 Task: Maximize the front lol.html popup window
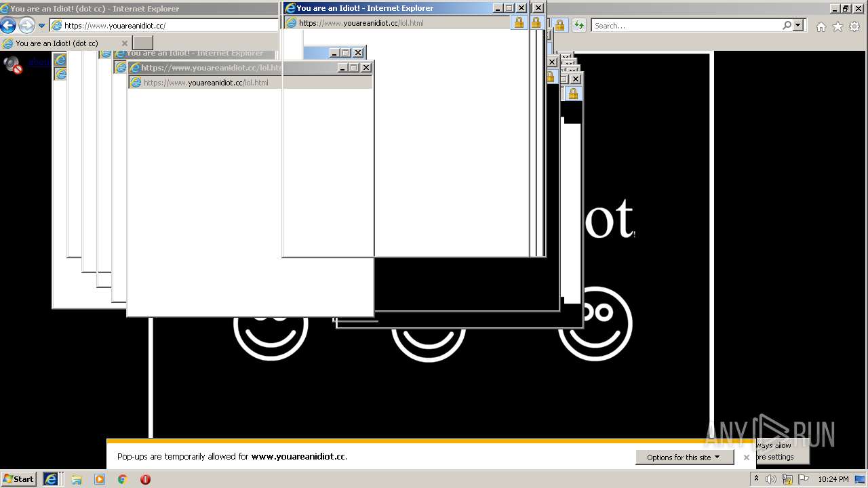click(353, 68)
